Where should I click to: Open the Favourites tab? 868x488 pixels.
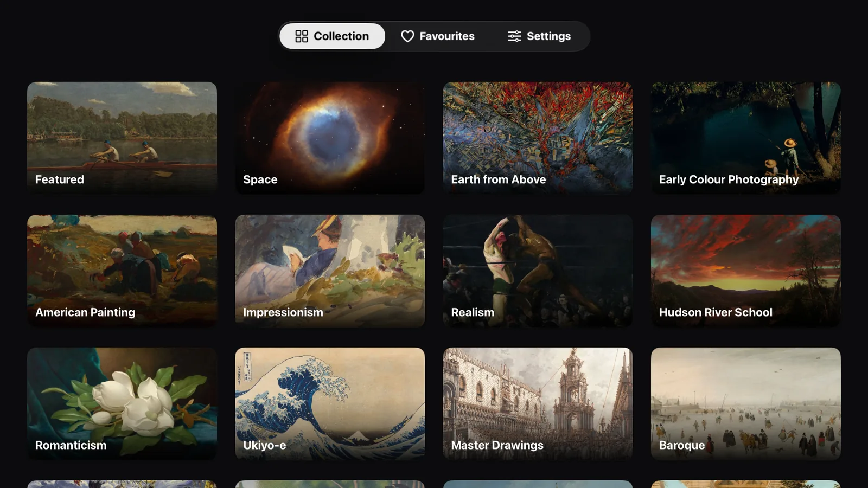(438, 36)
